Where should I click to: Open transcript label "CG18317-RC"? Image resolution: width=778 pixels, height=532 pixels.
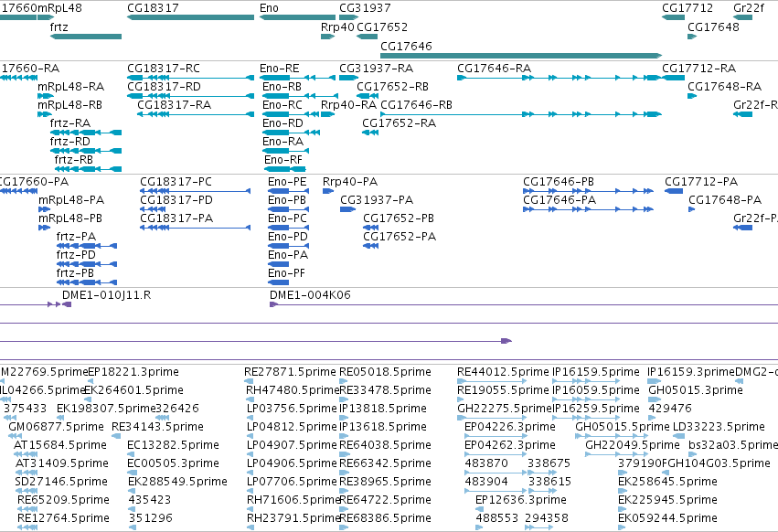click(164, 68)
